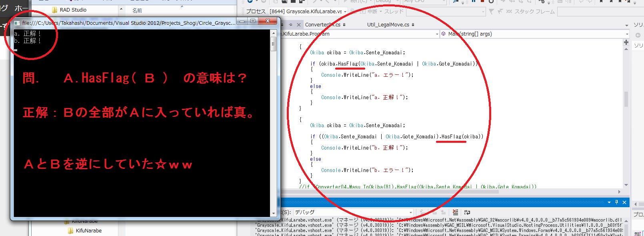
Task: Select the RAD Studio folder in Explorer window
Action: coord(69,10)
